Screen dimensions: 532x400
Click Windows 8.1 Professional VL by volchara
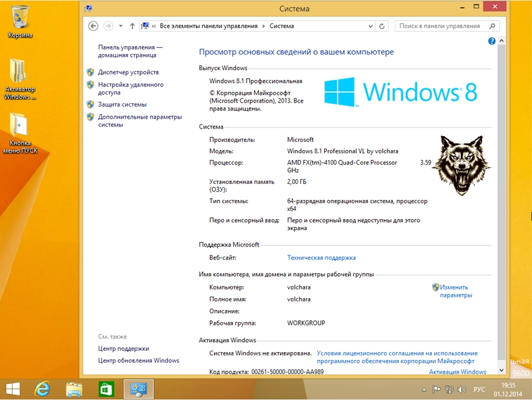click(343, 151)
